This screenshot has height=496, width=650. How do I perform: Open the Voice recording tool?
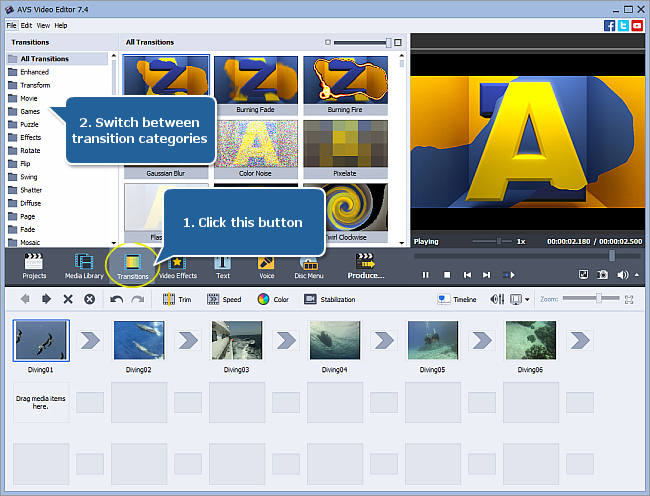point(267,267)
